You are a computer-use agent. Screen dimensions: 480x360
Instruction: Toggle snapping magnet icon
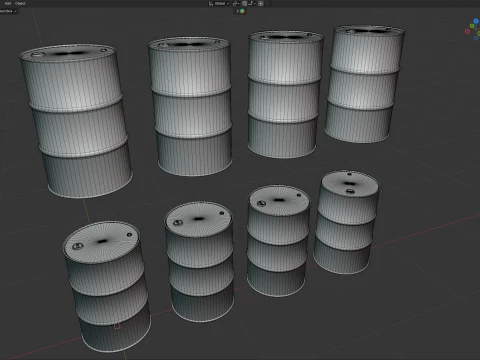244,3
